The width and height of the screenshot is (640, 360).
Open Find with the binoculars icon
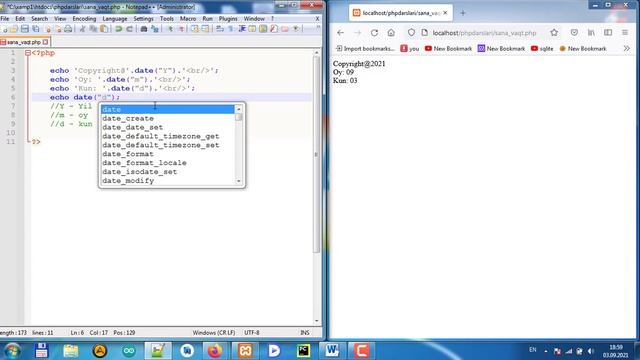(144, 29)
